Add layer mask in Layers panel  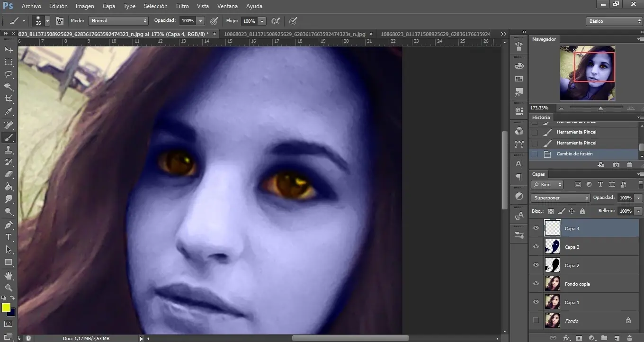point(579,338)
